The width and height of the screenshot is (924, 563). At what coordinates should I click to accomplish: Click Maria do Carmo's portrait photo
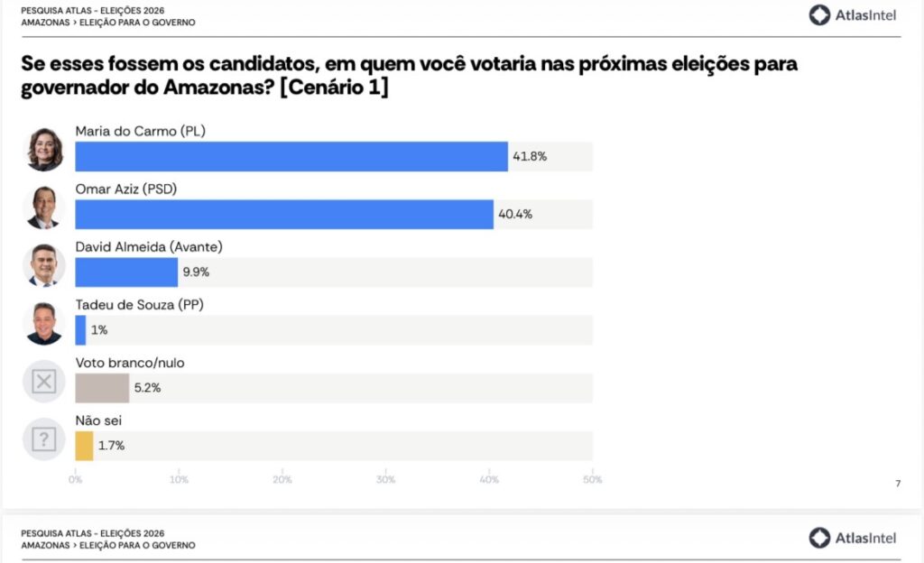coord(44,150)
